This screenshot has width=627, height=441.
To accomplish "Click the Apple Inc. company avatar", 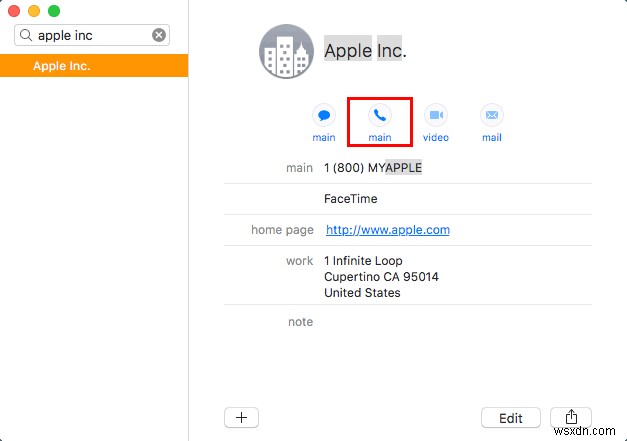I will tap(286, 51).
